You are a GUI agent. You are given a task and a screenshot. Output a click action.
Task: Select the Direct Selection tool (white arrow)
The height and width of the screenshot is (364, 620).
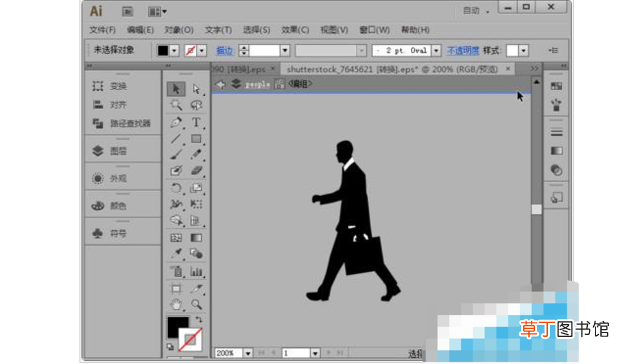(196, 89)
